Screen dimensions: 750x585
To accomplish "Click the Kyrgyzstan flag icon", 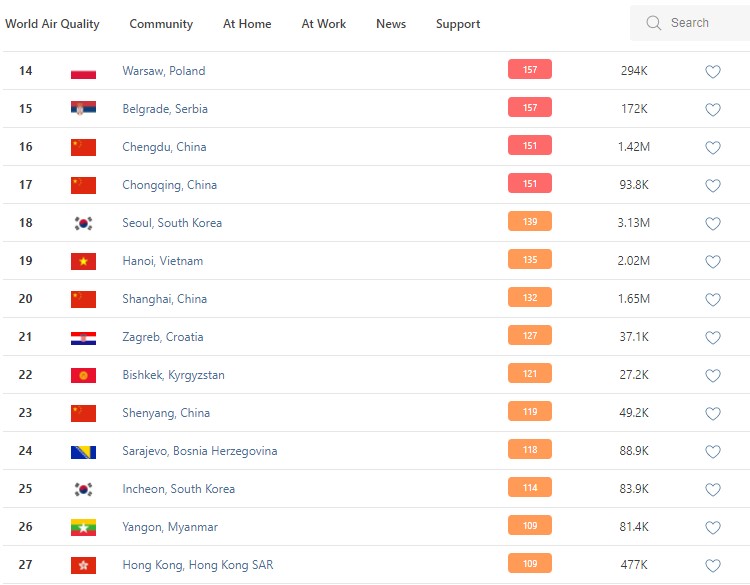I will (83, 376).
